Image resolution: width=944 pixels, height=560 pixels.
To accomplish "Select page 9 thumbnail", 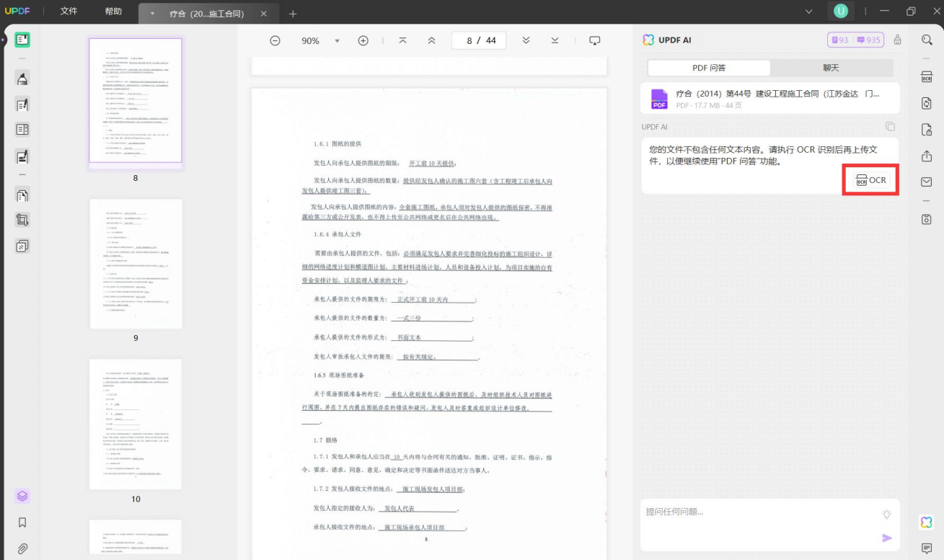I will point(136,264).
